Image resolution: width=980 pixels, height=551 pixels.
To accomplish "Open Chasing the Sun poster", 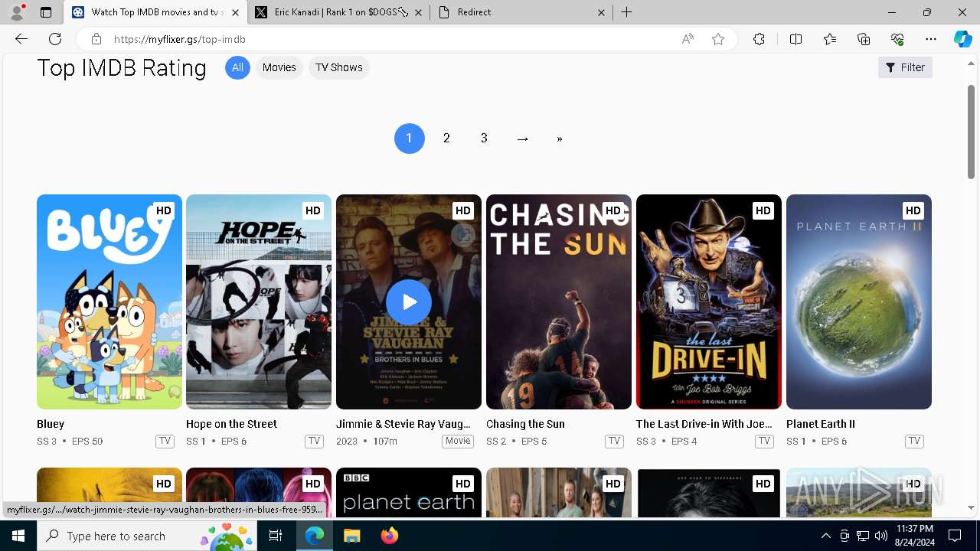I will click(x=559, y=302).
